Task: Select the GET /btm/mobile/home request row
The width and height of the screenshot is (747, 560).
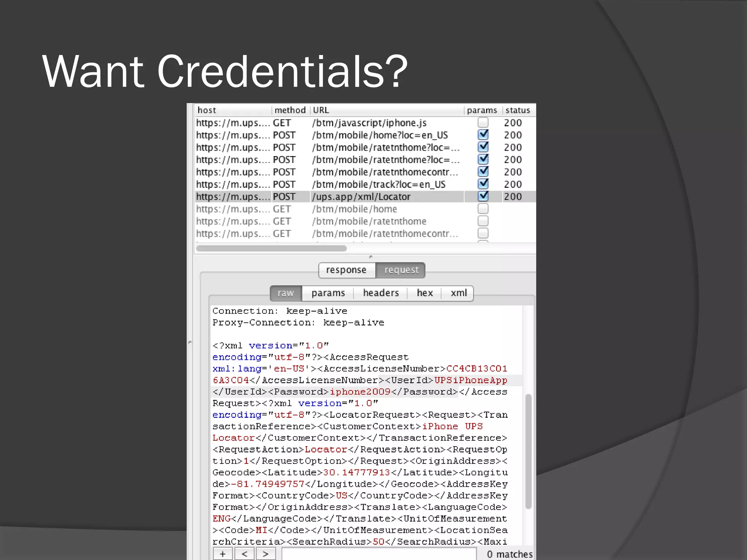Action: tap(365, 209)
